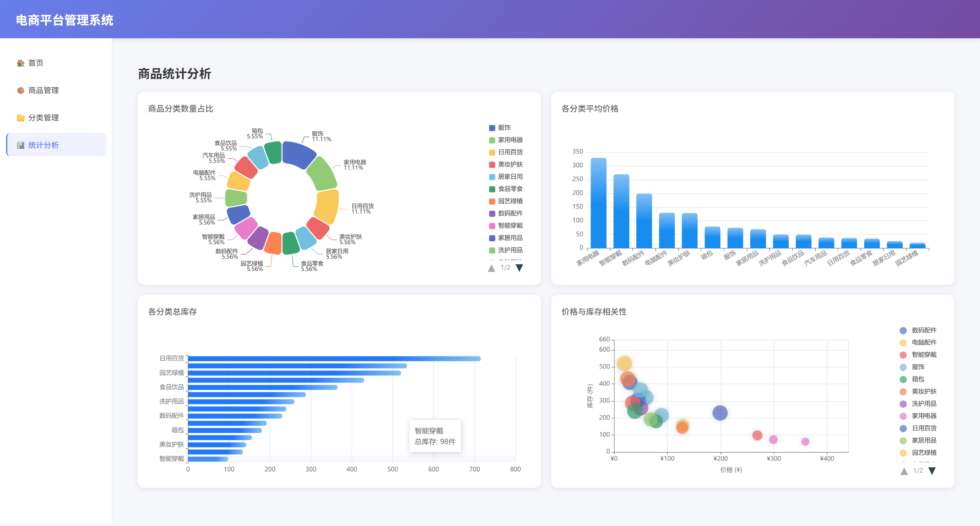
Task: Click the folder icon beside 分类管理
Action: pyautogui.click(x=20, y=118)
